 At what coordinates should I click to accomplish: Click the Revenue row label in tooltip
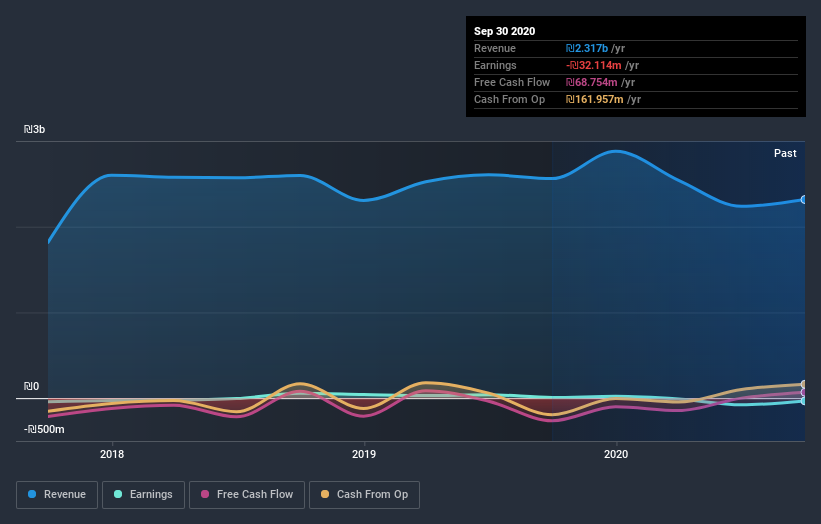[x=495, y=48]
